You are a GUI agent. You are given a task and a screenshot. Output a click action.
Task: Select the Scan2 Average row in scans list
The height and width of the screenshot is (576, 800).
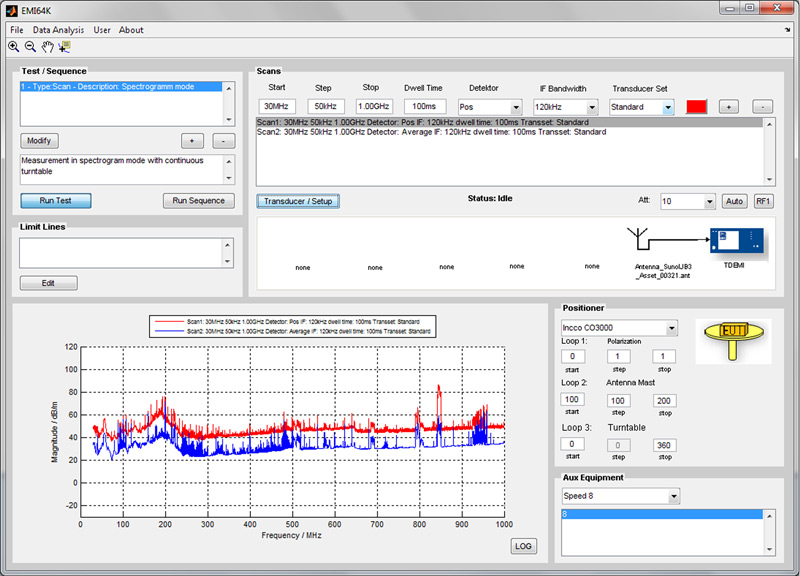[x=509, y=132]
